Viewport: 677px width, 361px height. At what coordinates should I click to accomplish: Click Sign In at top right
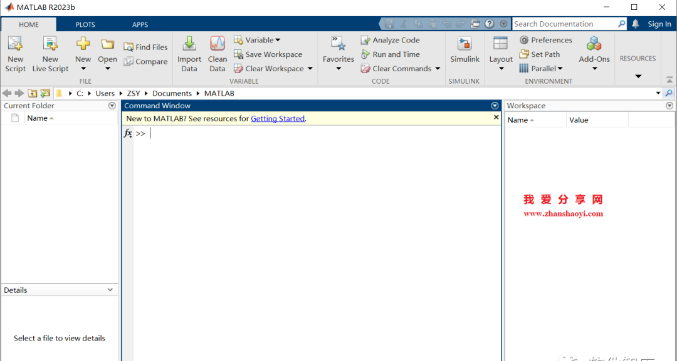pos(659,24)
